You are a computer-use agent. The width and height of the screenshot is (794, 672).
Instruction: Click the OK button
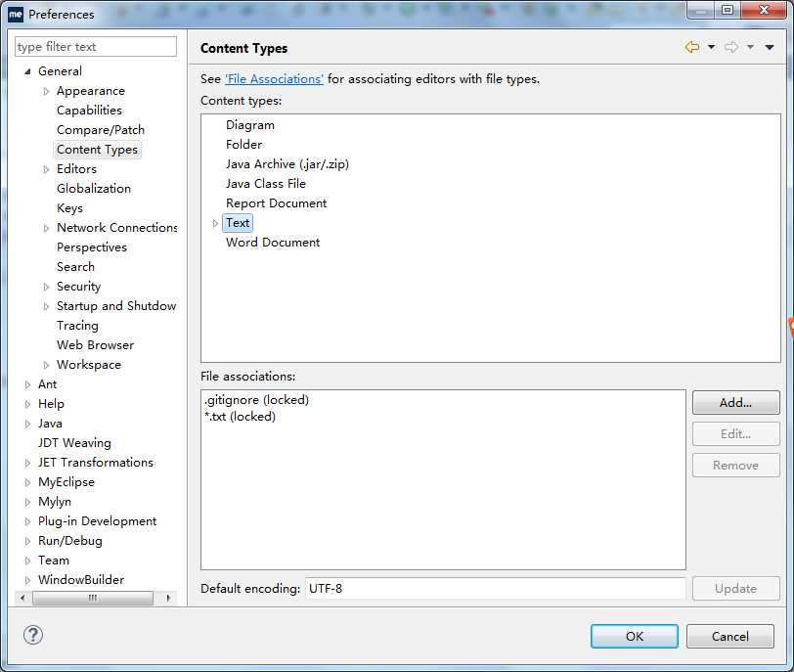click(x=634, y=636)
